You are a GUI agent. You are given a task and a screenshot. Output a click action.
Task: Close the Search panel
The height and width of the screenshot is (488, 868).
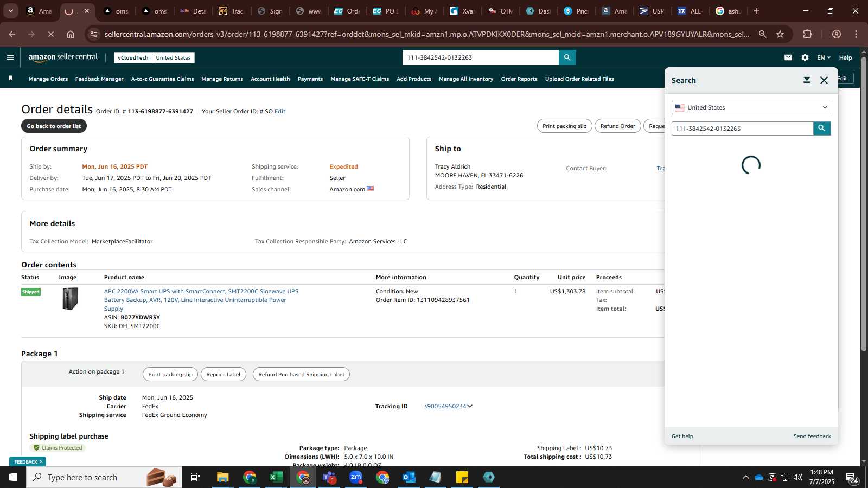(824, 80)
